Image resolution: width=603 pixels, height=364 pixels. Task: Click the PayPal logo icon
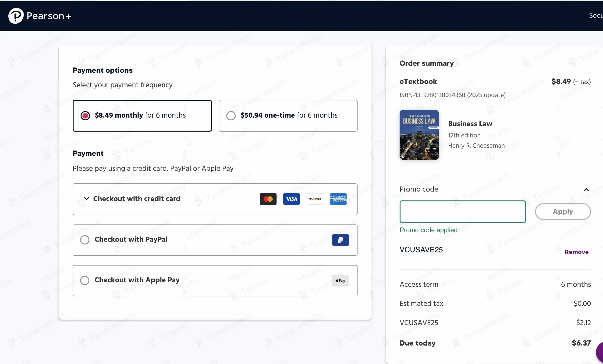tap(340, 240)
